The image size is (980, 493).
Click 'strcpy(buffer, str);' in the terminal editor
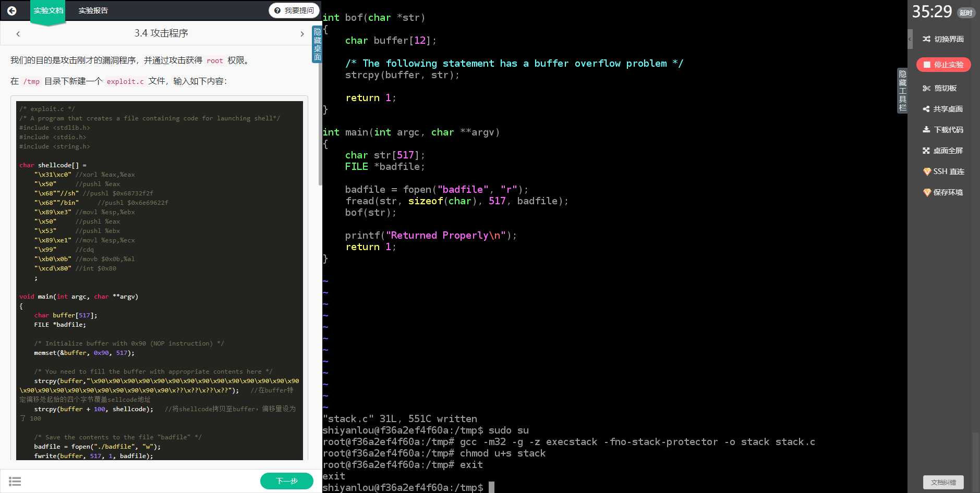click(402, 75)
